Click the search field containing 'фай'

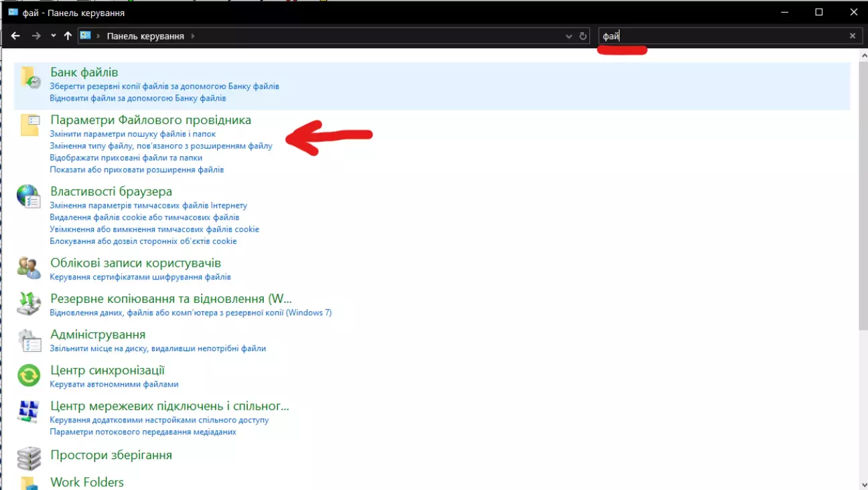coord(723,36)
